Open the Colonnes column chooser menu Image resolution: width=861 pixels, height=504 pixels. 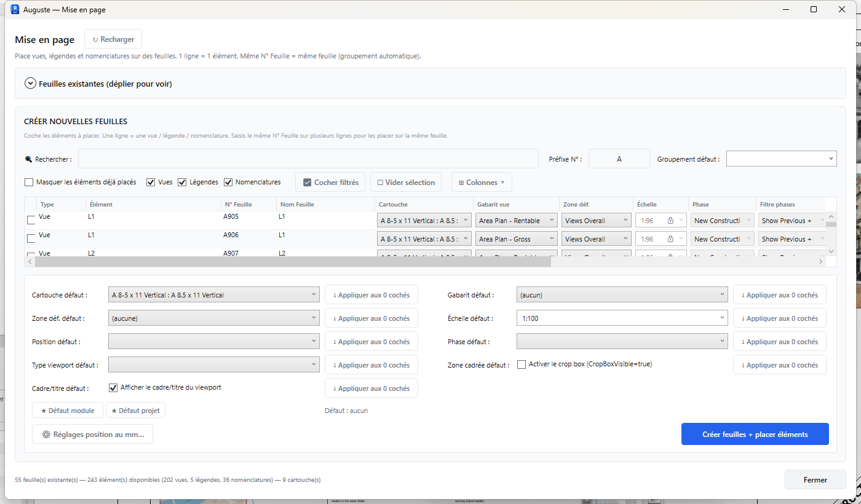click(x=482, y=183)
